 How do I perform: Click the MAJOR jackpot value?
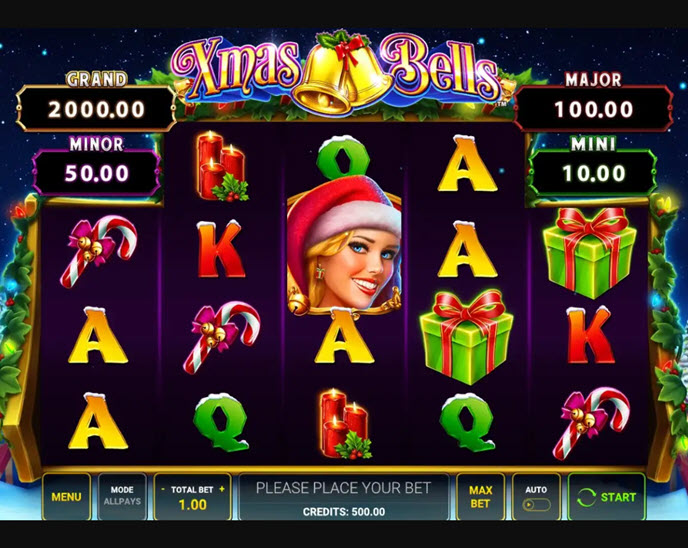click(594, 109)
